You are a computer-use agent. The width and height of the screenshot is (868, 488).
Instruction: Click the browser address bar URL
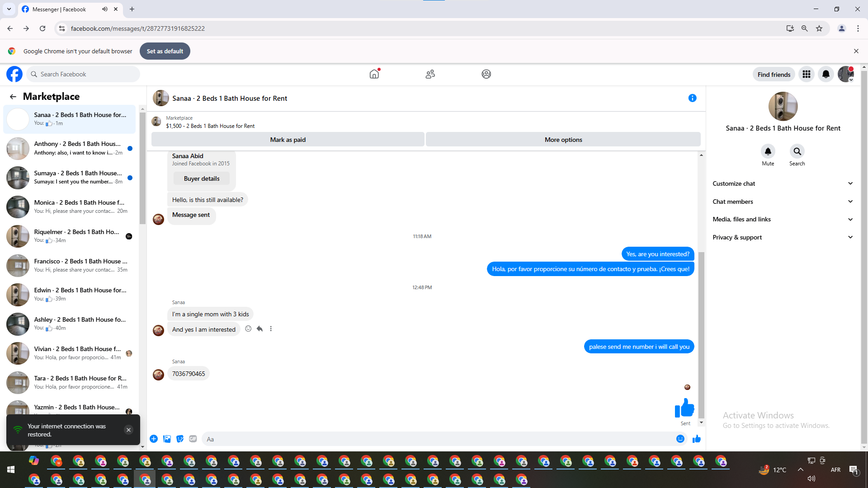click(x=138, y=28)
